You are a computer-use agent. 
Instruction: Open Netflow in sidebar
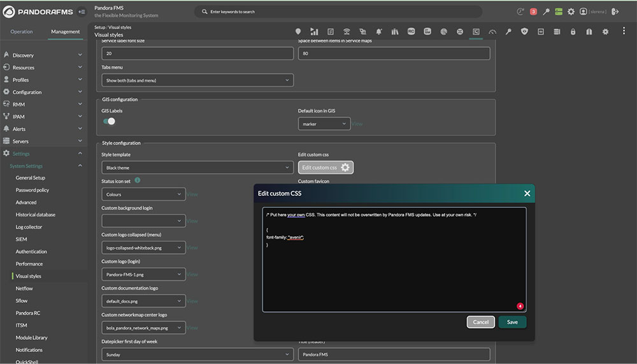pyautogui.click(x=24, y=288)
